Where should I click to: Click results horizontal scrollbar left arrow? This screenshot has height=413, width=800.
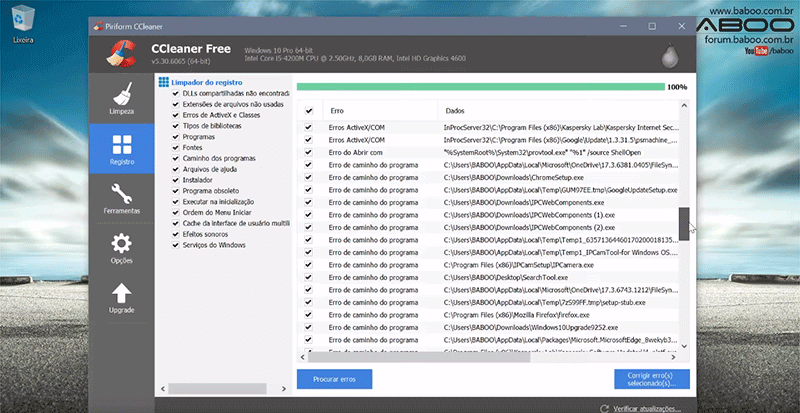[303, 357]
